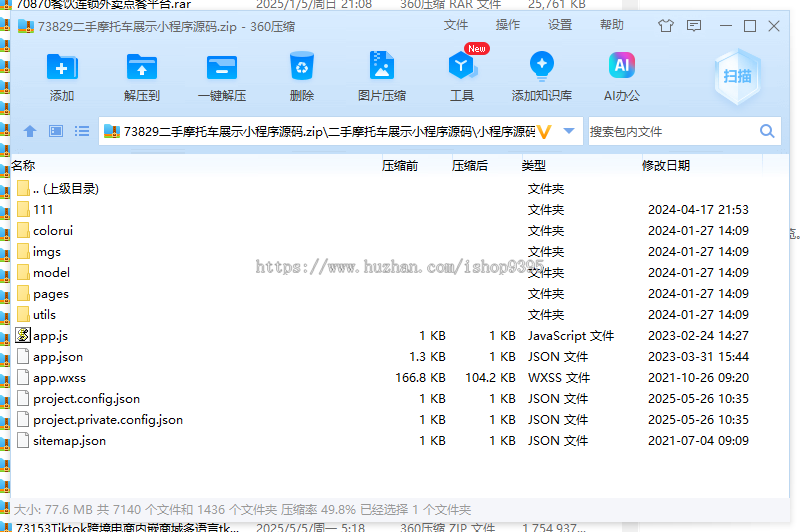Sort by the 类型 column header
Screen dimensions: 800x532
coord(534,166)
